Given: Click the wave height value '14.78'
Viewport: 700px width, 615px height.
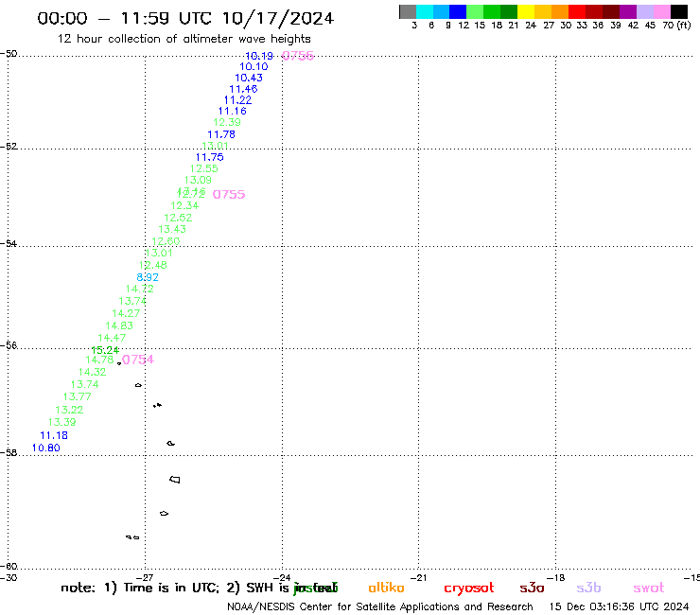Looking at the screenshot, I should pyautogui.click(x=99, y=360).
